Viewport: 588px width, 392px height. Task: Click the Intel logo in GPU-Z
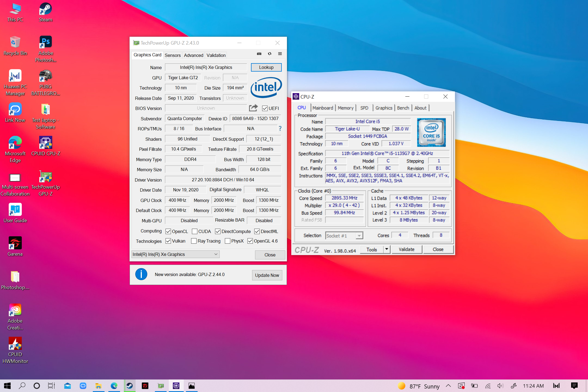click(x=266, y=88)
